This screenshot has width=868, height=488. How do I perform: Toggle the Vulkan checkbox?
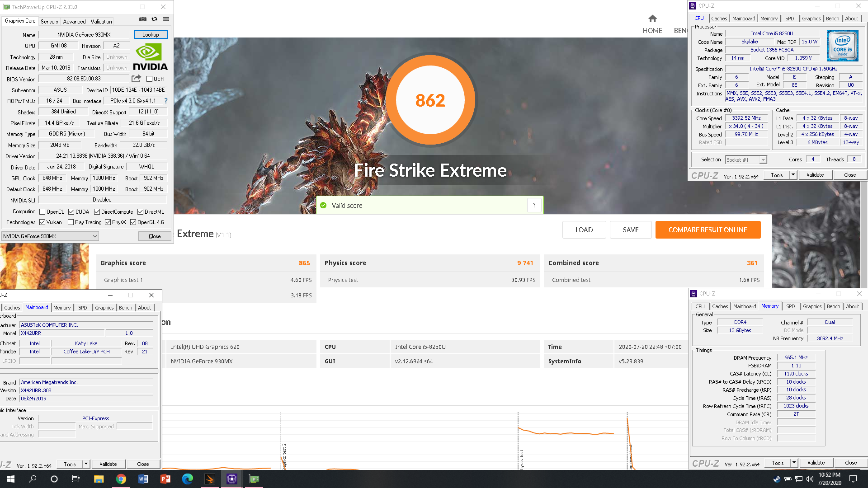42,222
